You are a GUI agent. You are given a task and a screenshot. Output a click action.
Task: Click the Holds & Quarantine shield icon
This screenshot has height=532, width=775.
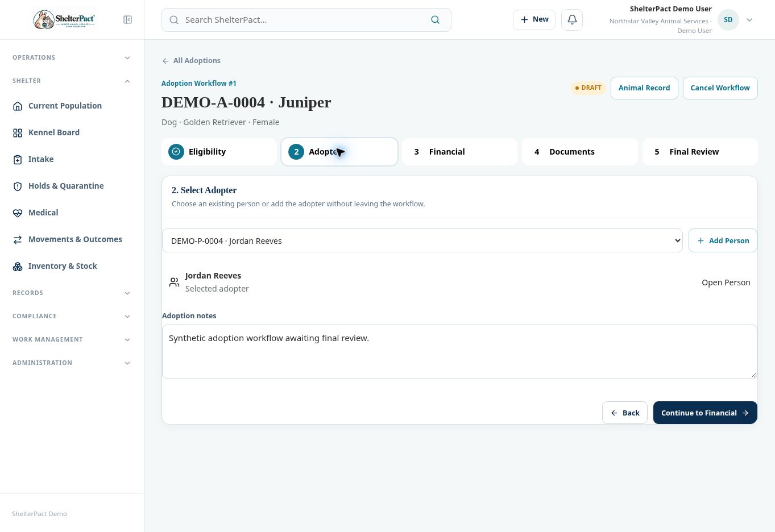click(18, 186)
